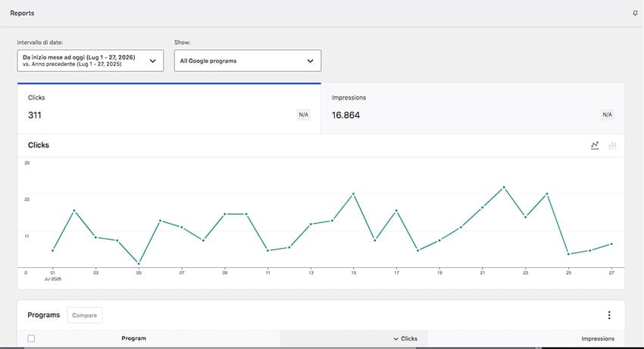Click N/A badge on Clicks card
The width and height of the screenshot is (644, 349).
click(x=303, y=115)
